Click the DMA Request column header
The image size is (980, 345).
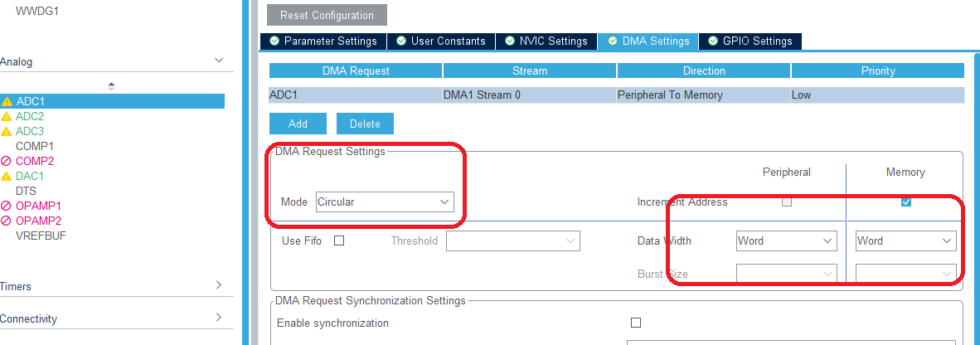356,70
